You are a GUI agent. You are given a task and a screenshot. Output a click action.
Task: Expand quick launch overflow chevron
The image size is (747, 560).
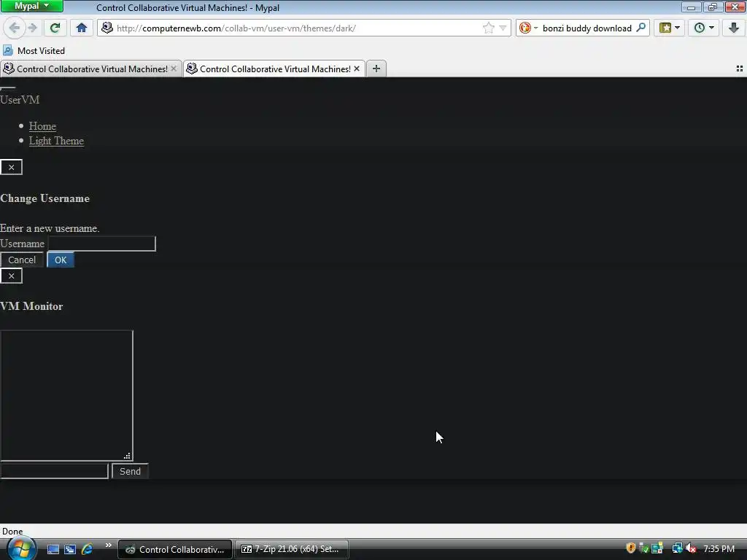pos(109,545)
